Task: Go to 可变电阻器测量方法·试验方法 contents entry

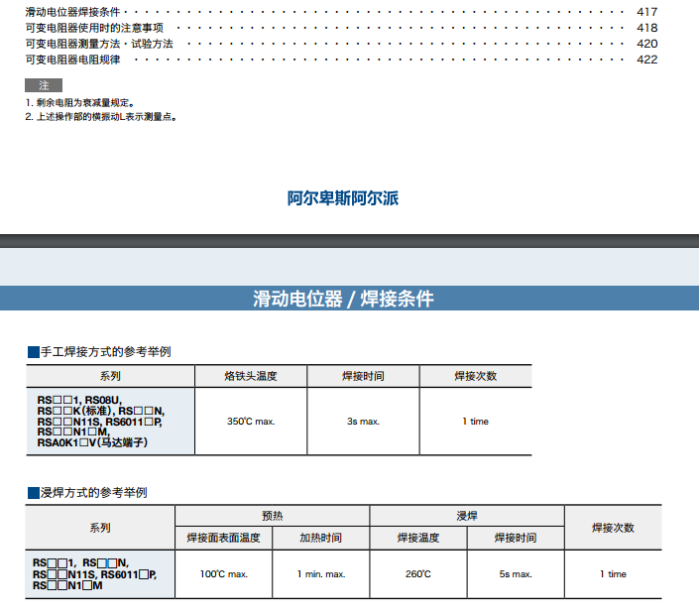Action: 99,44
